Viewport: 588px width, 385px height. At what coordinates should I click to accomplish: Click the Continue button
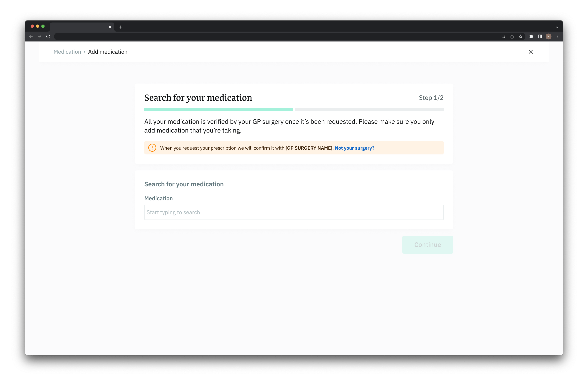click(427, 245)
